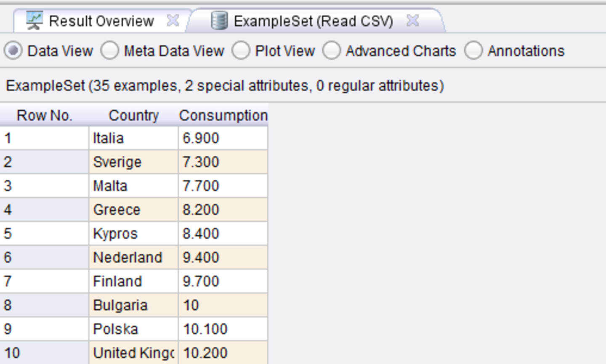Select the Sverige row country cell

(133, 162)
